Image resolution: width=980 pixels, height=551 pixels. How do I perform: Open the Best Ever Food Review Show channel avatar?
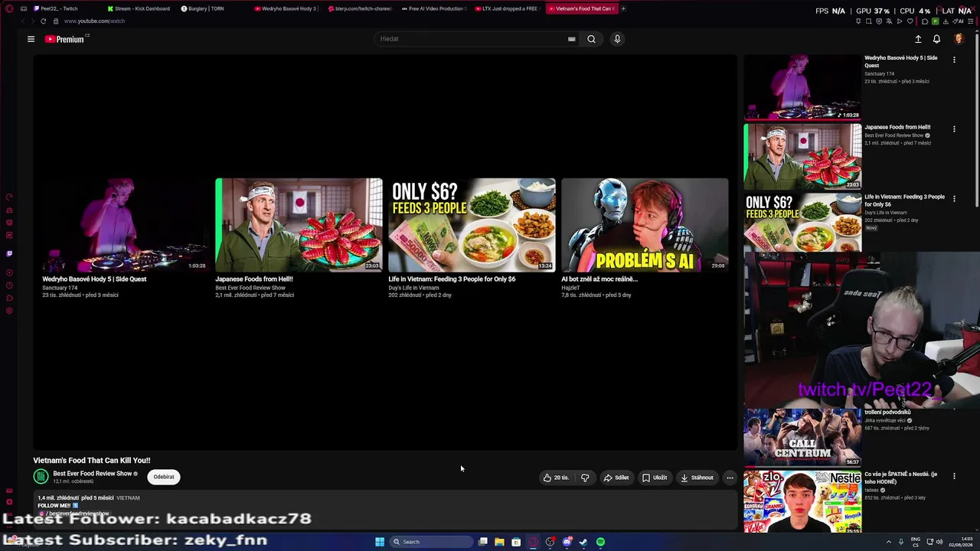41,477
